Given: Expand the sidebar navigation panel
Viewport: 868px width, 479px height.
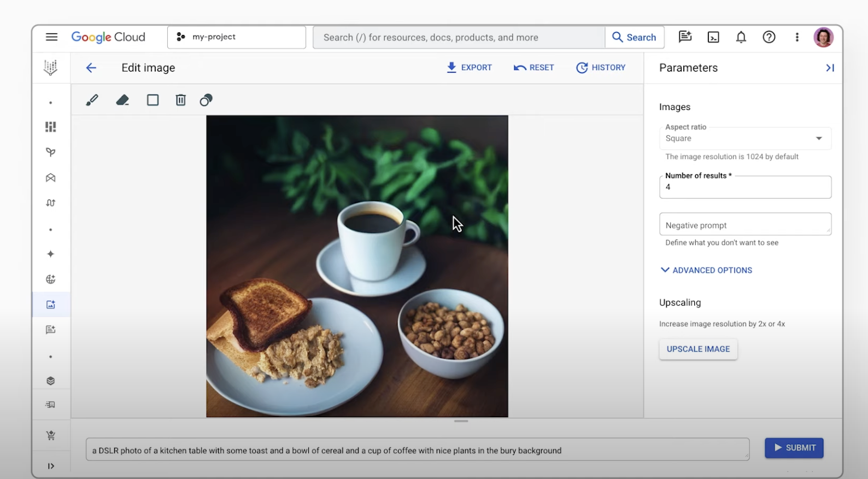Looking at the screenshot, I should tap(51, 466).
